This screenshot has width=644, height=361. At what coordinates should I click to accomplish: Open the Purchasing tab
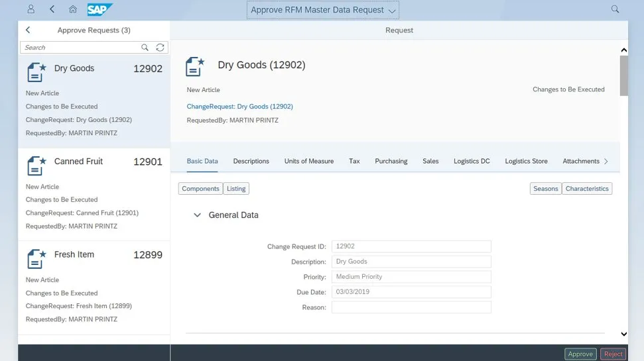(391, 161)
